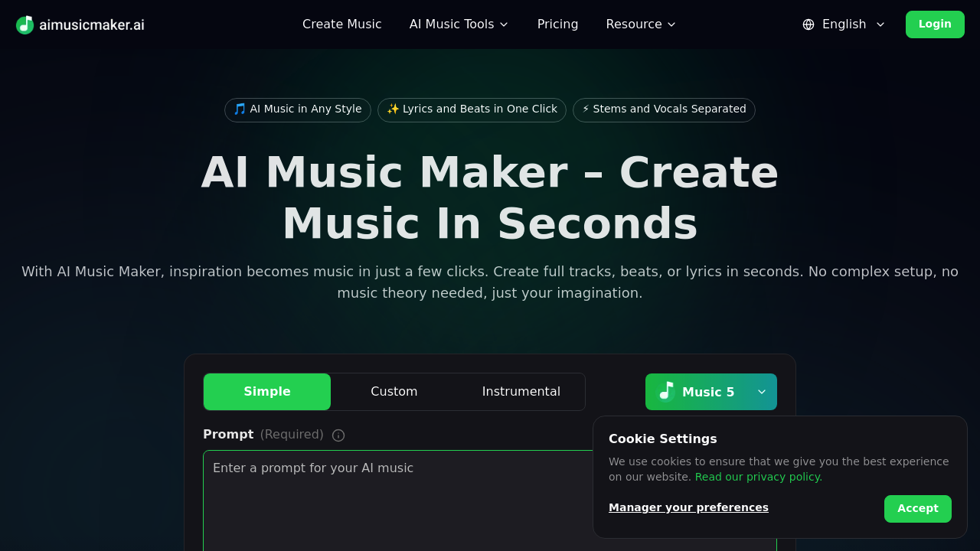Click the info icon beside Prompt label
This screenshot has width=980, height=551.
click(x=338, y=435)
